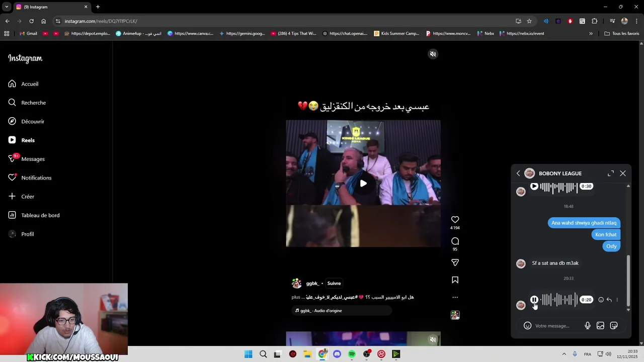Open the reel's audio thumbnail
644x362 pixels.
(455, 315)
